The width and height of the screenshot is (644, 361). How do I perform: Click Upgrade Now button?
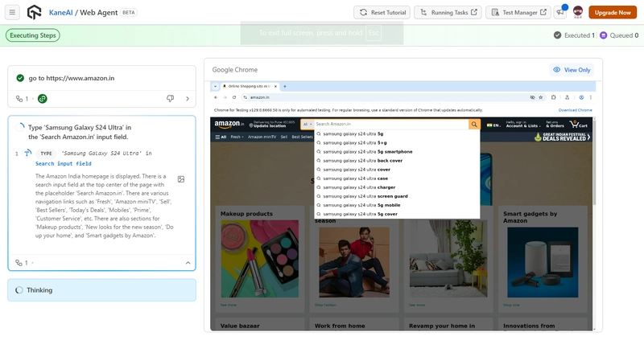[613, 12]
